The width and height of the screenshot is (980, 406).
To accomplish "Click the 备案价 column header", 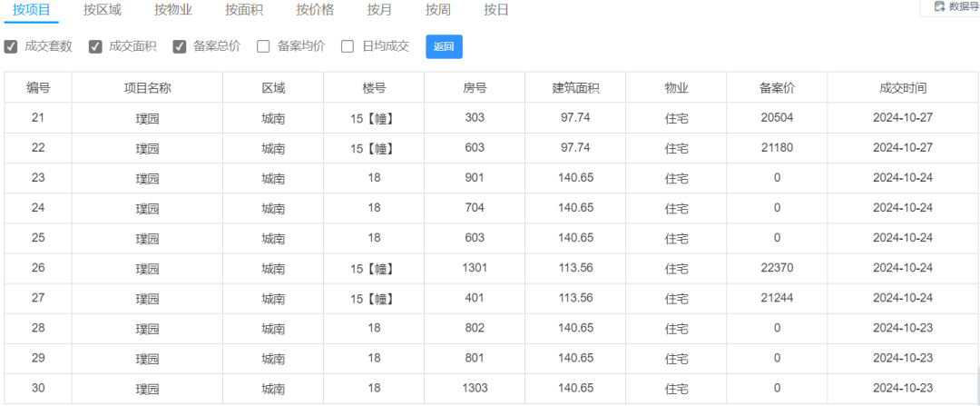I will point(777,88).
